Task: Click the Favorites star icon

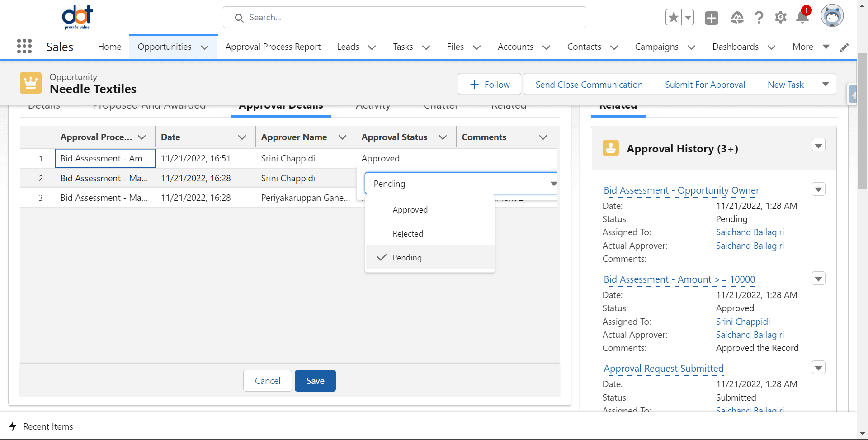Action: tap(674, 18)
